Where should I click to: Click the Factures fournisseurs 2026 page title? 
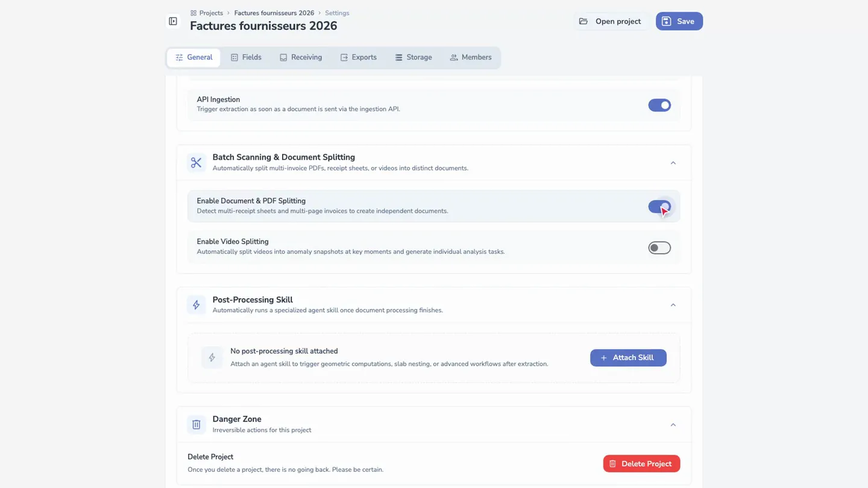[x=263, y=26]
